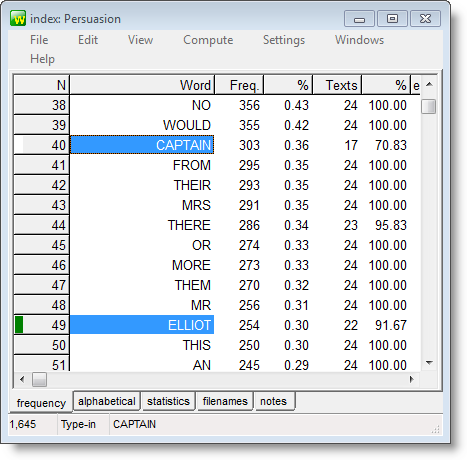Viewport: 467px width, 460px height.
Task: Sort by the Word column header
Action: (x=142, y=85)
